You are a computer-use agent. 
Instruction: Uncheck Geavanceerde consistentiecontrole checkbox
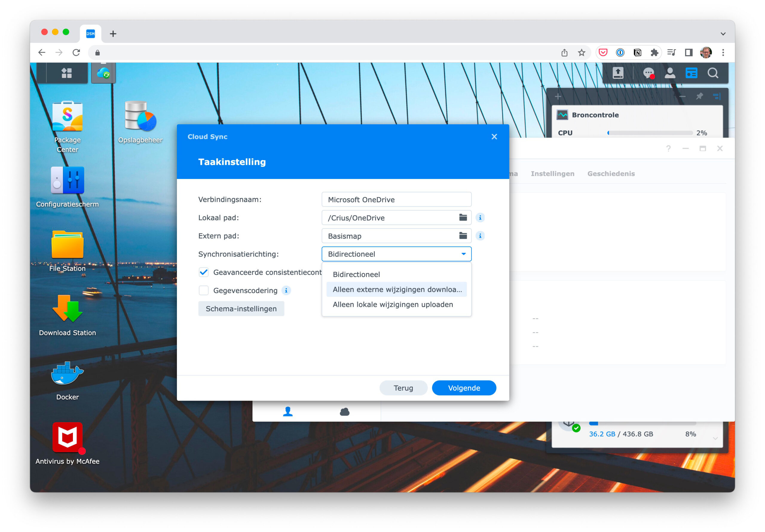pos(204,272)
